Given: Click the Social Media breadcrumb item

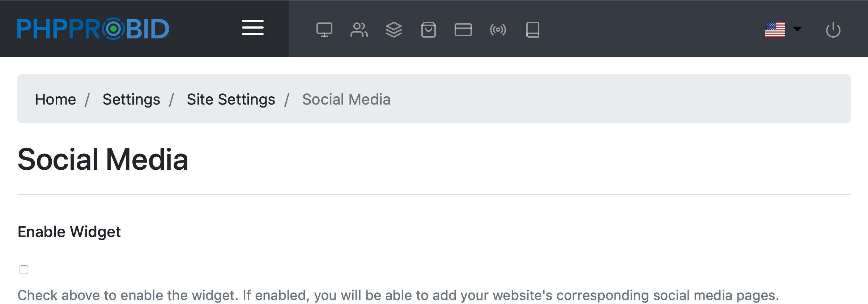Looking at the screenshot, I should (x=346, y=99).
